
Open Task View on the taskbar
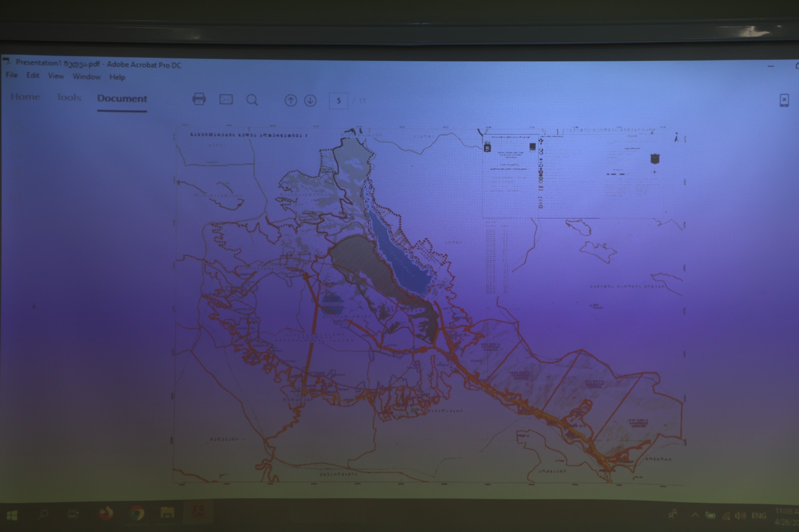[x=73, y=514]
